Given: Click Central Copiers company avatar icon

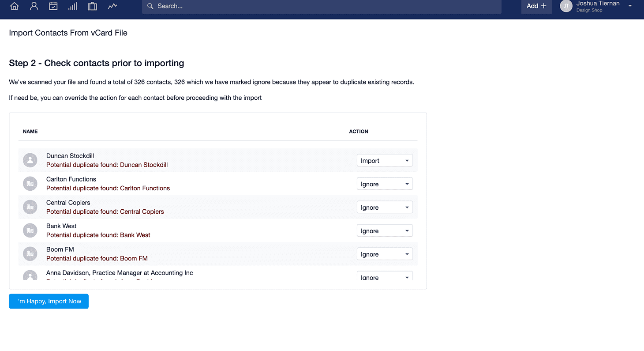Looking at the screenshot, I should 30,207.
